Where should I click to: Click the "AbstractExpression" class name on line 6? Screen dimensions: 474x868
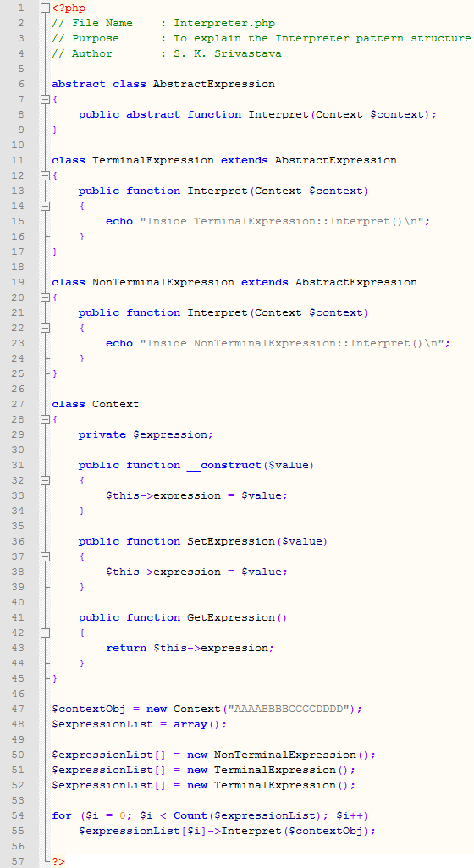click(214, 84)
